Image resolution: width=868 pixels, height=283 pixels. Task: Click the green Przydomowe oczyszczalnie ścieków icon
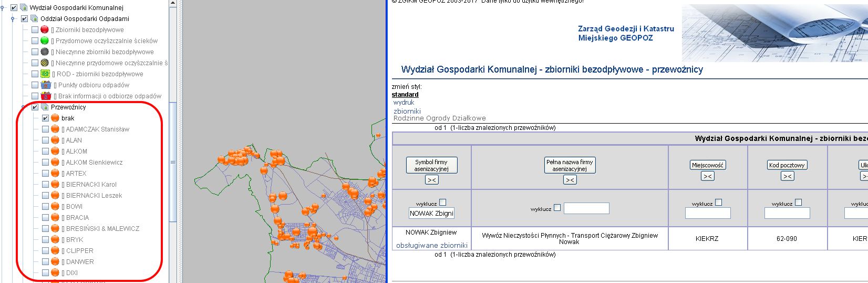(x=45, y=41)
